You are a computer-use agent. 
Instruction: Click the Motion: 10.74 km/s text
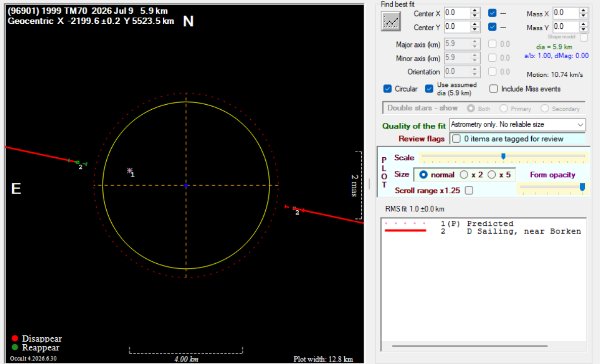click(x=555, y=75)
